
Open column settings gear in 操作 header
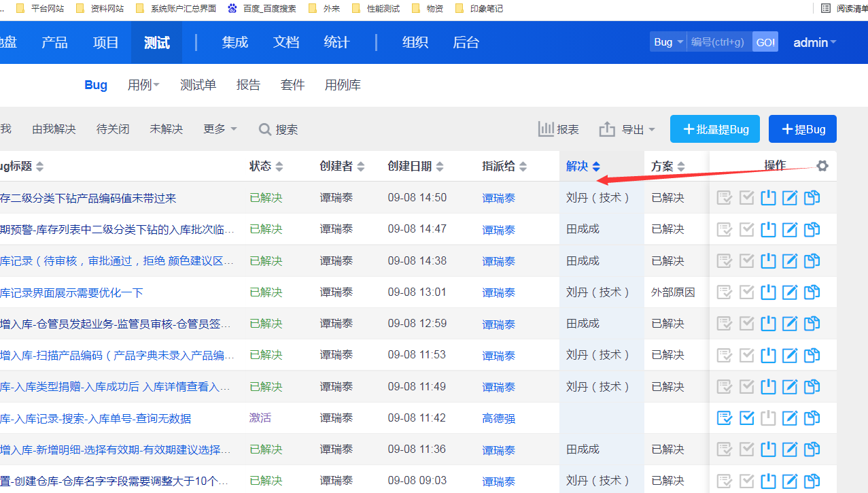tap(822, 166)
